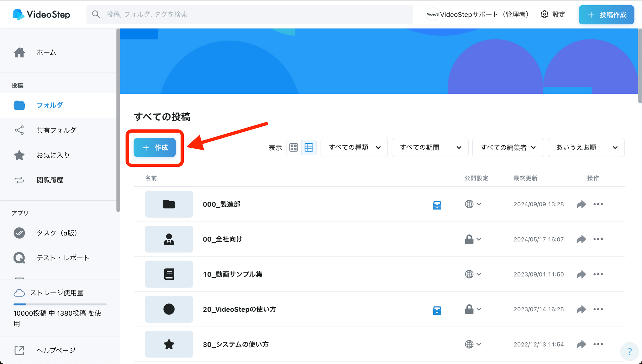Open three-dot menu for 00_全社向け
Screen dimensions: 642x364
pyautogui.click(x=598, y=239)
